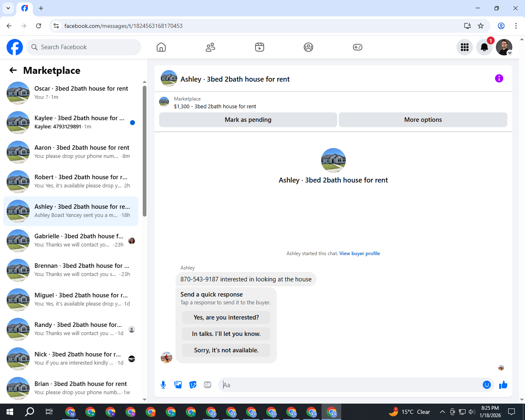Send quick response 'In talks. I'll let you know.'
The image size is (525, 420).
226,334
